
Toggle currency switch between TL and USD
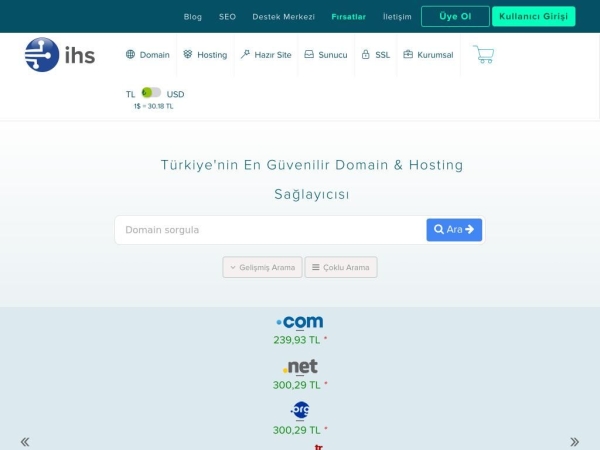[151, 93]
